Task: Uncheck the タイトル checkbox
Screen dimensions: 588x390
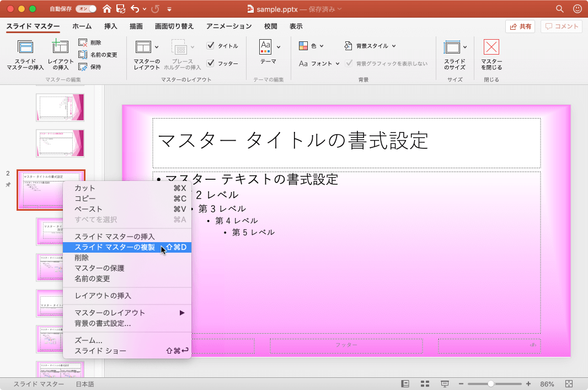Action: click(x=210, y=46)
